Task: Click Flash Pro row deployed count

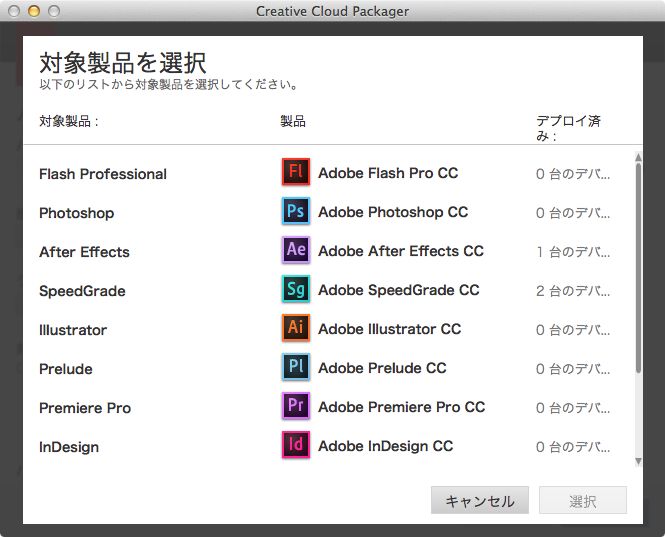Action: [573, 174]
